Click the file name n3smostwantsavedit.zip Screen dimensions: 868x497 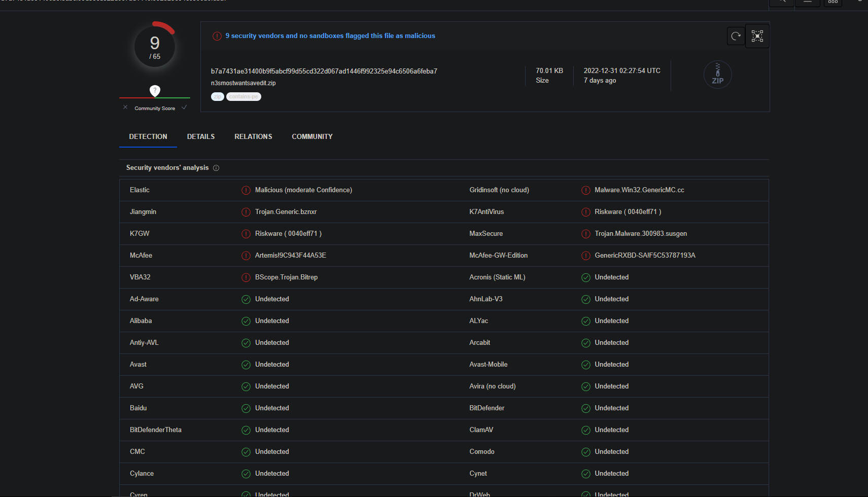pos(244,83)
